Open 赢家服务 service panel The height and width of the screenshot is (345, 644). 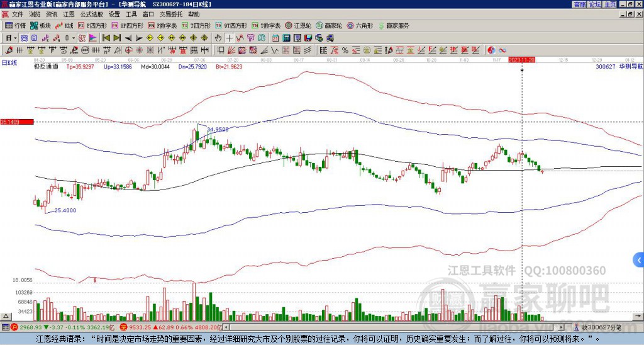(x=394, y=25)
